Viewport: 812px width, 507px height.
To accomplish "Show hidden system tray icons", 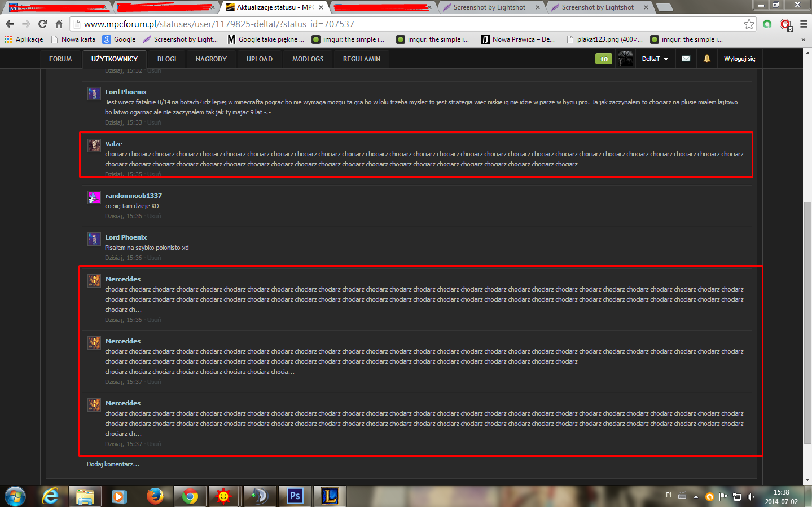I will click(696, 497).
